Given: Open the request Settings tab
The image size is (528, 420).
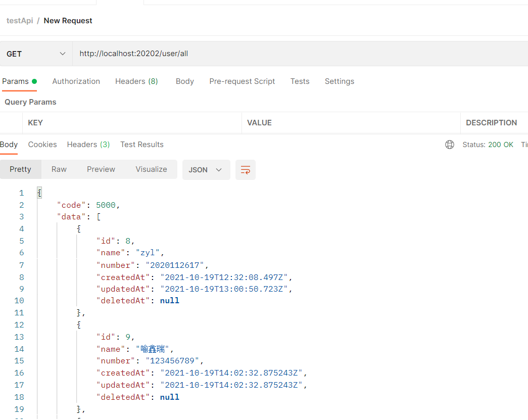Looking at the screenshot, I should coord(340,81).
